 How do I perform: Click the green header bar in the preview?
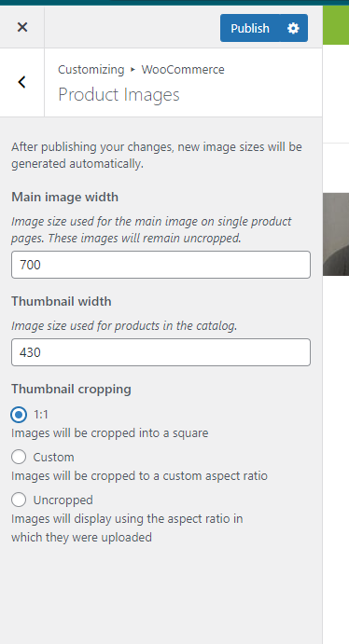click(x=336, y=25)
